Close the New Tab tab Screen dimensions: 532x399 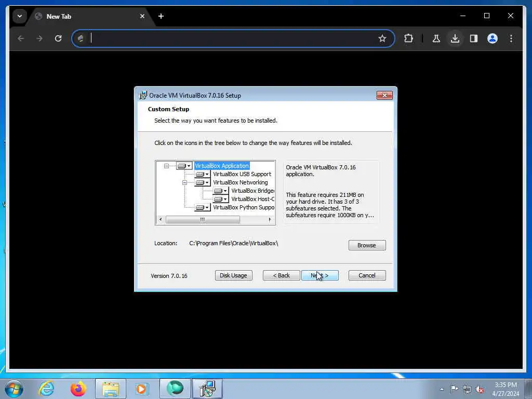142,16
